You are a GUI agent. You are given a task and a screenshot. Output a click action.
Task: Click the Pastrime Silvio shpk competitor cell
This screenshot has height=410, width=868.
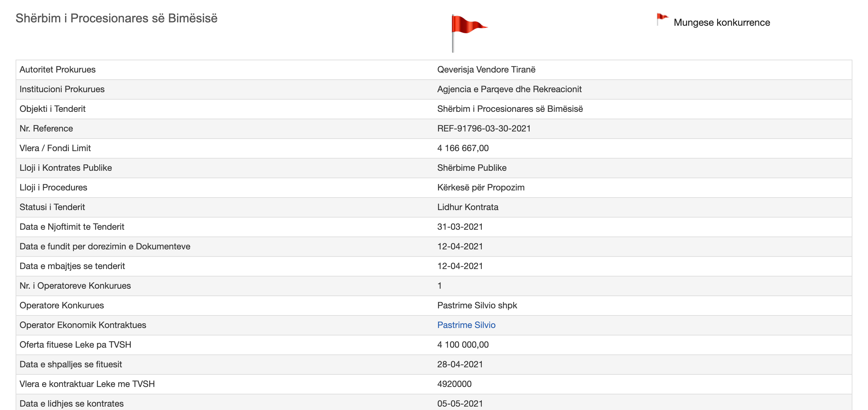click(477, 305)
